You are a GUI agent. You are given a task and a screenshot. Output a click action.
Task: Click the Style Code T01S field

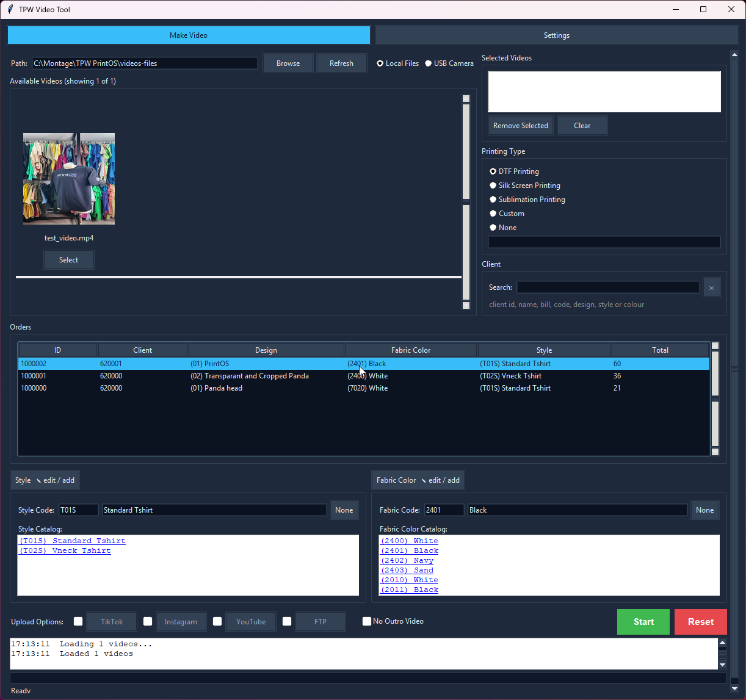coord(78,510)
